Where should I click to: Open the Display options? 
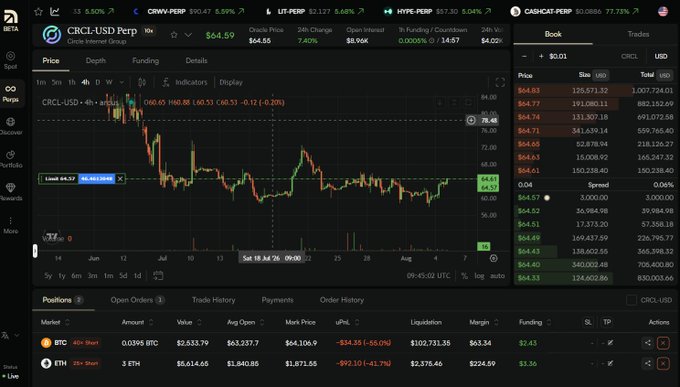231,82
